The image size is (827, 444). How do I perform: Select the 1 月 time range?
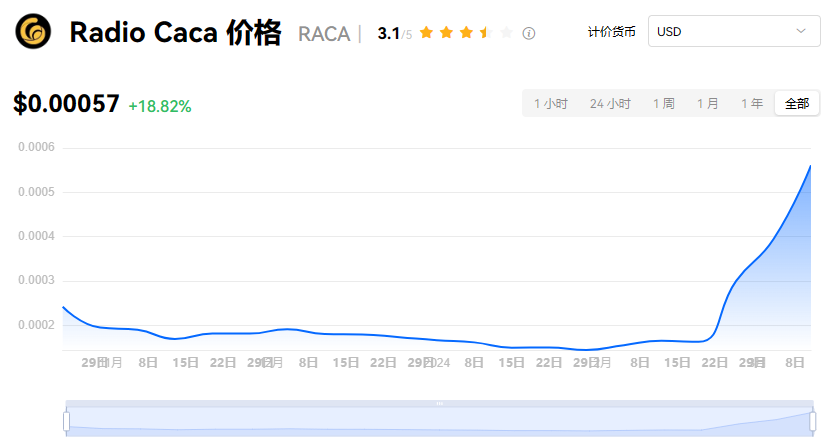pyautogui.click(x=707, y=103)
